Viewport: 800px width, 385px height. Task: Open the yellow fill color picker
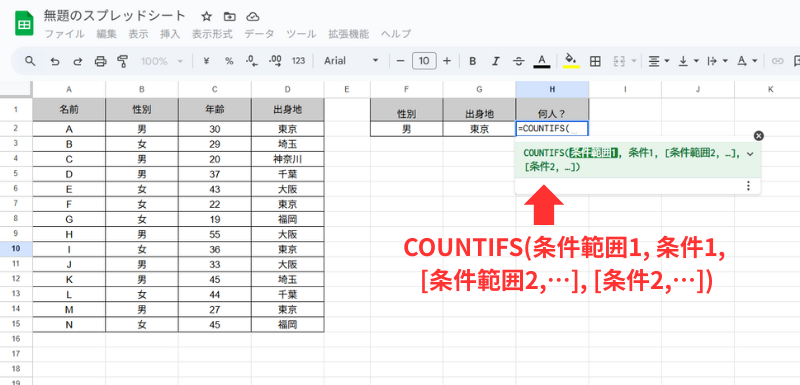571,61
